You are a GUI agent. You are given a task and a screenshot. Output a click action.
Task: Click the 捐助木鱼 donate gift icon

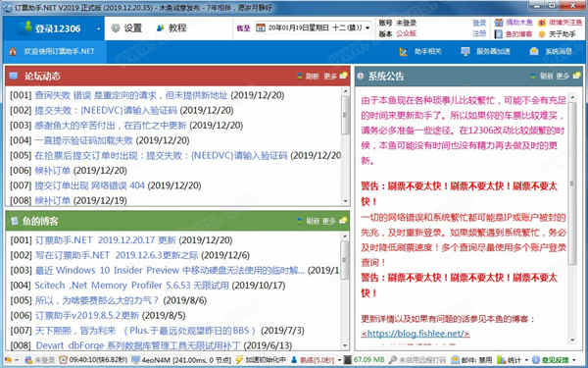499,23
